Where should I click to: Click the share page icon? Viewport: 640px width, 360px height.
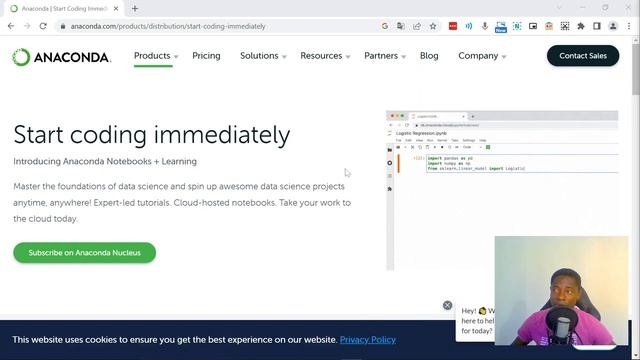coord(417,26)
